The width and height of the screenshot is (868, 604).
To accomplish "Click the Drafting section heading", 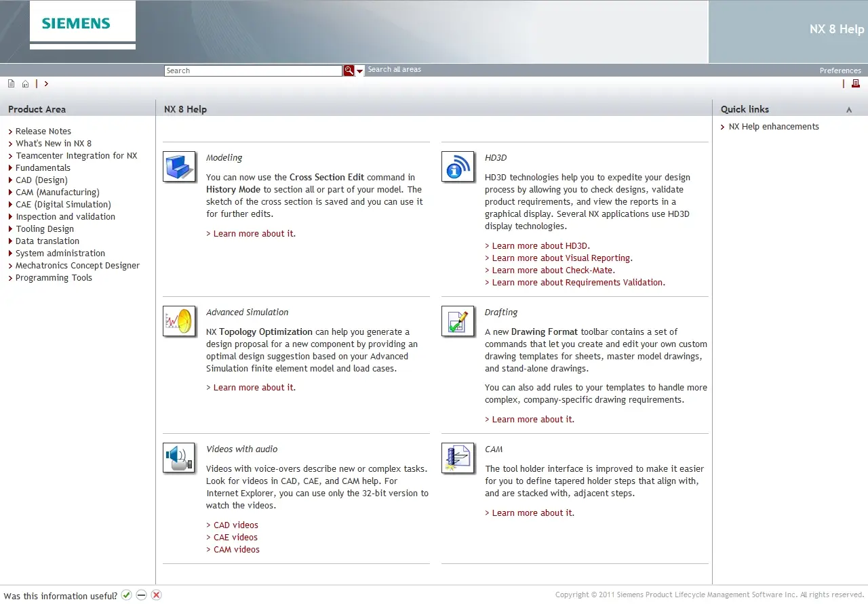I will click(501, 313).
